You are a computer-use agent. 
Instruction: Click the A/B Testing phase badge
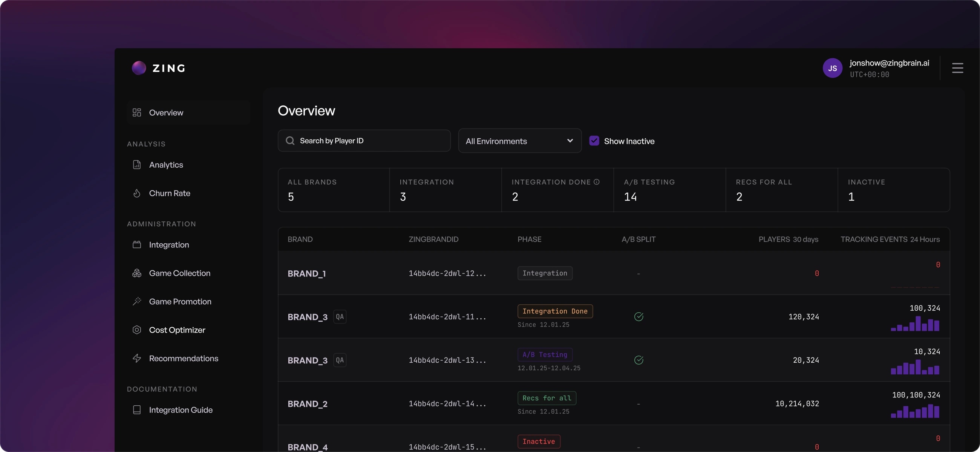545,354
